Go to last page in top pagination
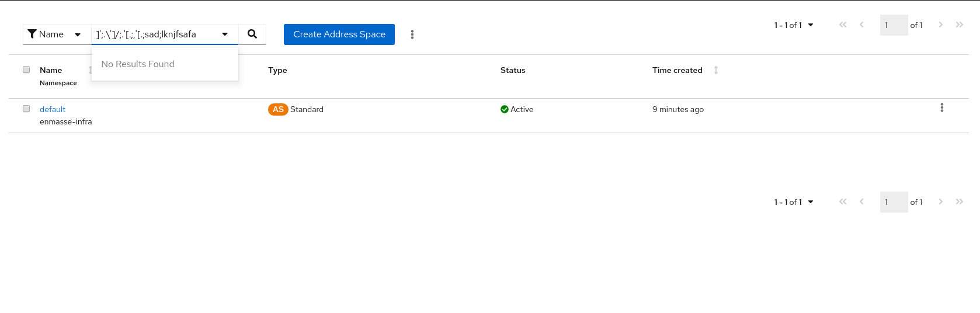 click(x=959, y=25)
